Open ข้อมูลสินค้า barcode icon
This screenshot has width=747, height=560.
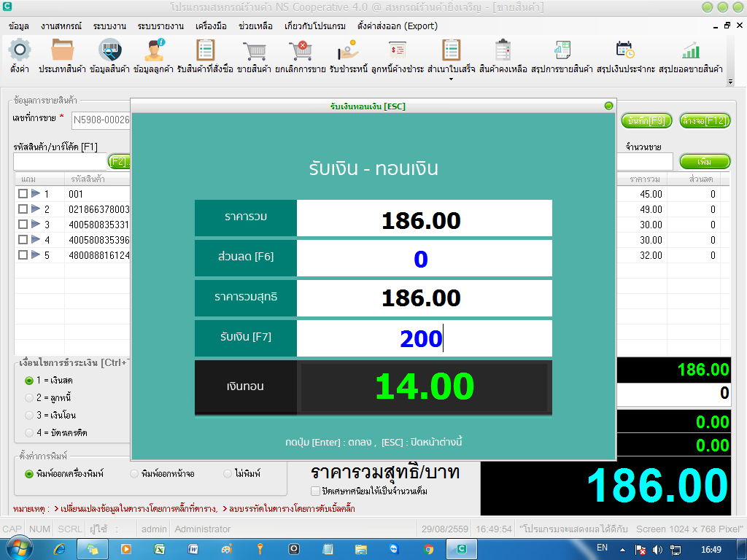[109, 50]
